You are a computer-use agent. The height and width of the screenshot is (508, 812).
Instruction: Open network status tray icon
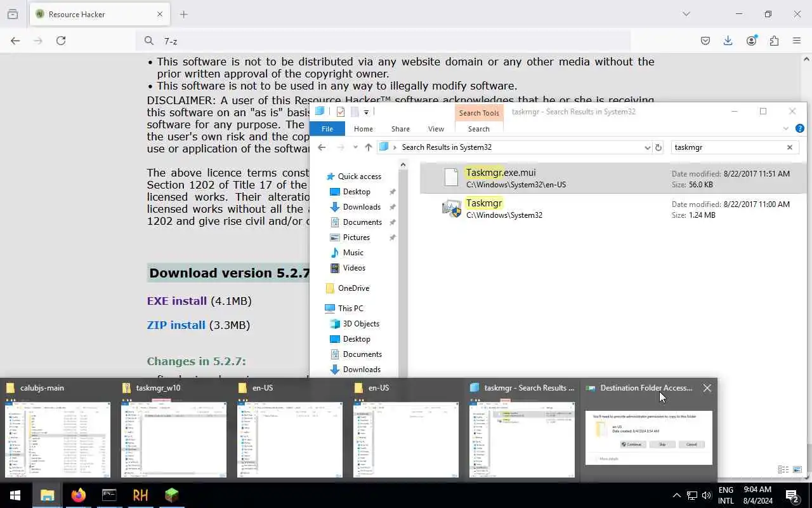[692, 495]
